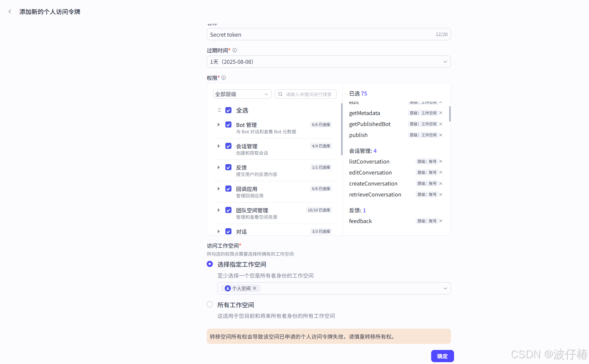Remove 个人空间 from the workspace selection tag
This screenshot has width=589, height=364.
(x=254, y=288)
